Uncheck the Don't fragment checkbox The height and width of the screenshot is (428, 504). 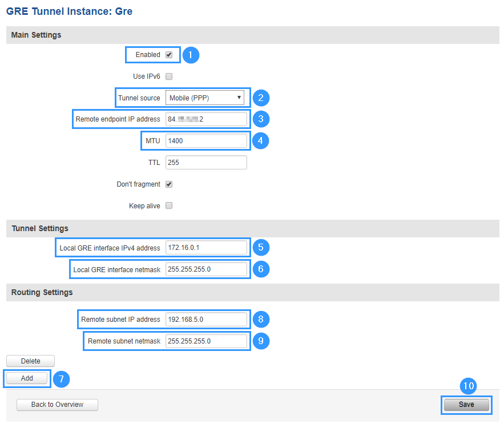(169, 184)
